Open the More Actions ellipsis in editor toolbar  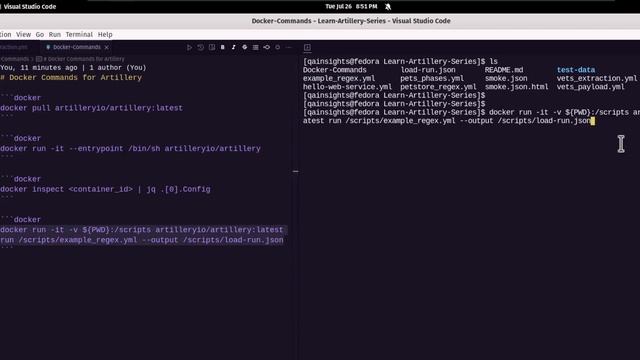pyautogui.click(x=289, y=47)
